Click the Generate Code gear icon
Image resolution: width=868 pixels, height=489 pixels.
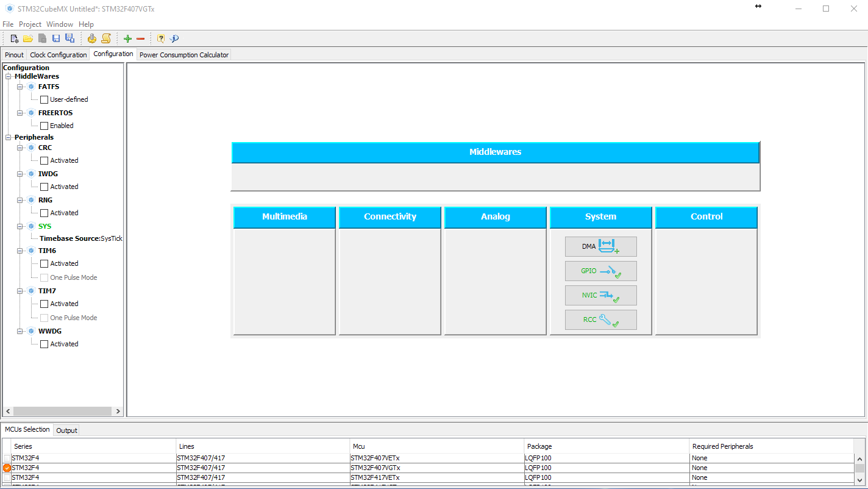[91, 38]
